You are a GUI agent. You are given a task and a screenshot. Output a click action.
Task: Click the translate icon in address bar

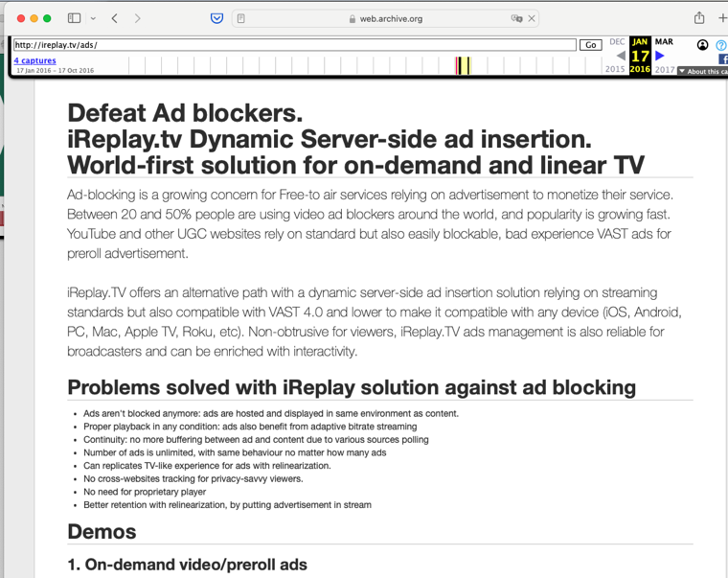[516, 18]
